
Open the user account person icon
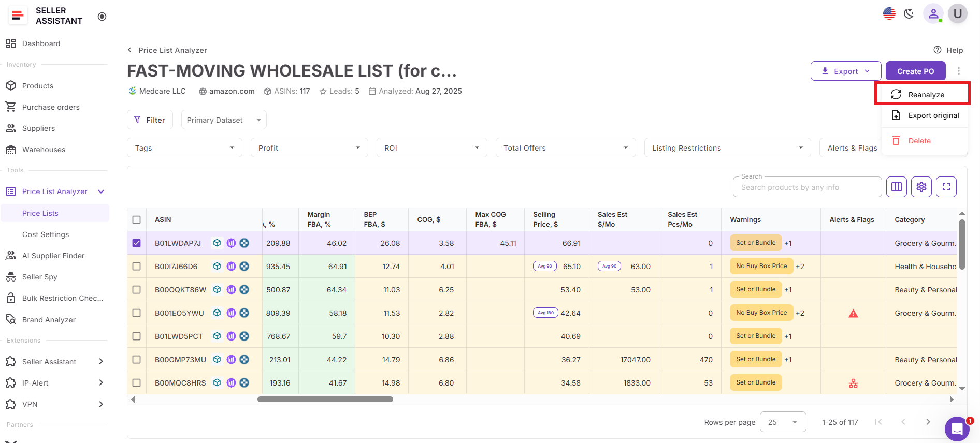coord(933,13)
